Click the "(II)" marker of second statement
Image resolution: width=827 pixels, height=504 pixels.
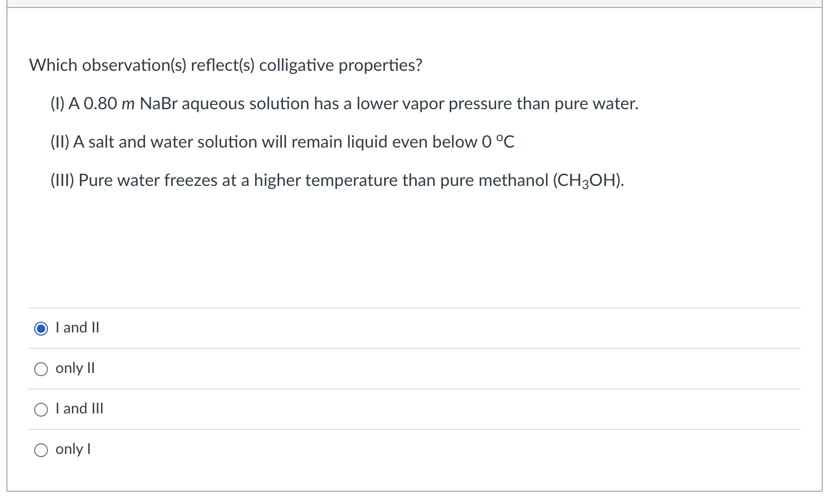pyautogui.click(x=60, y=142)
